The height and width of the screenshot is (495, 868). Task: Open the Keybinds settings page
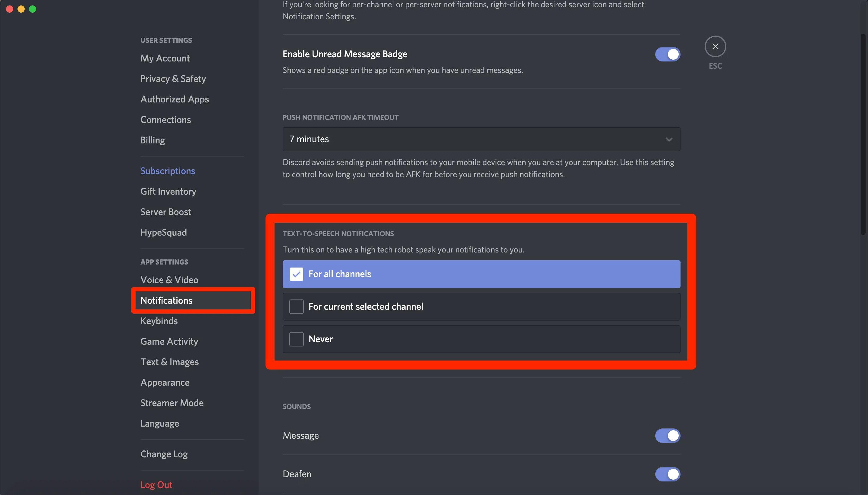tap(159, 321)
